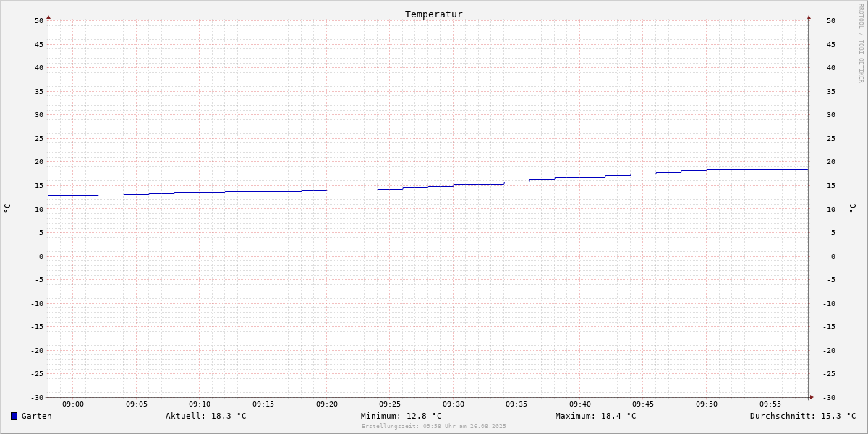This screenshot has height=434, width=868.
Task: Click the 09:55 time axis label
Action: tap(770, 404)
